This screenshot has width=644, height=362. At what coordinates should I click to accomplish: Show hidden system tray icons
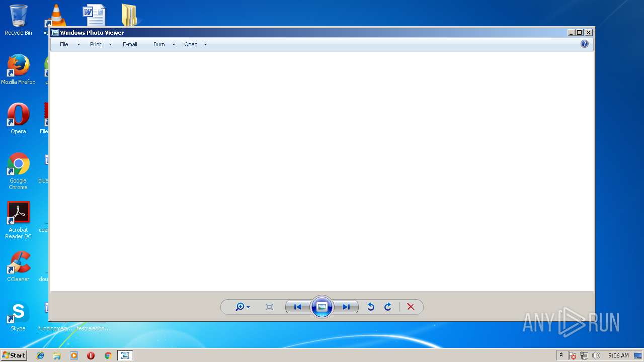(561, 355)
